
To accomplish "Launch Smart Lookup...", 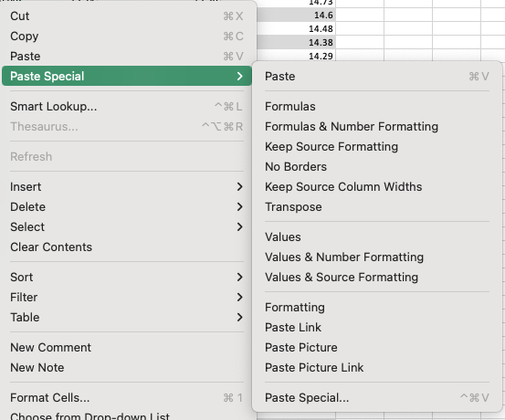I will (x=127, y=106).
